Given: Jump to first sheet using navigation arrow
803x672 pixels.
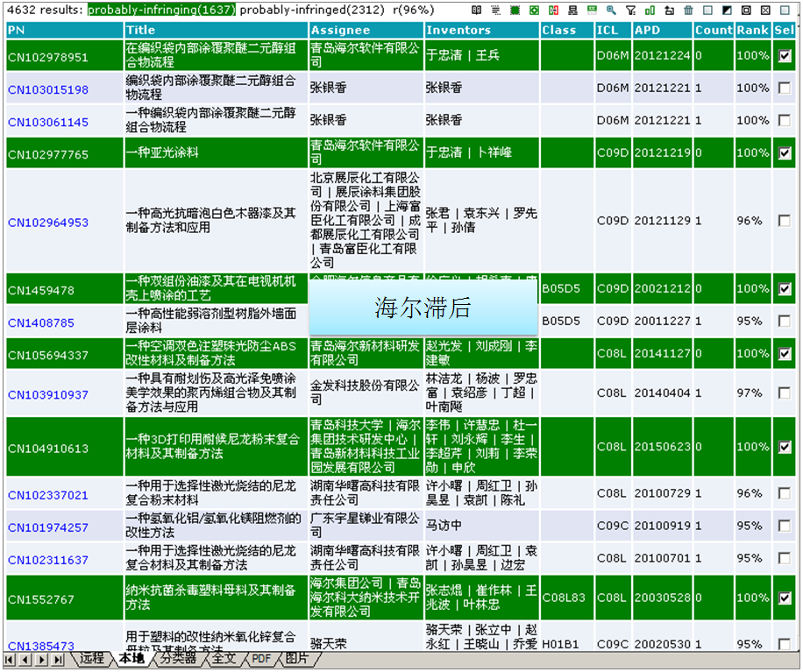Looking at the screenshot, I should pos(10,659).
